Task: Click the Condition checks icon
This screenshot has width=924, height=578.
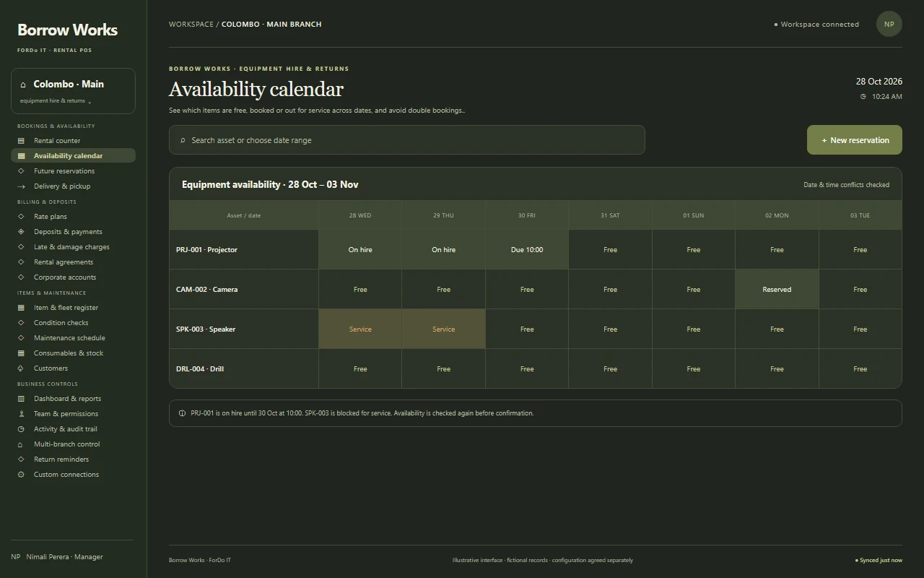Action: tap(21, 323)
